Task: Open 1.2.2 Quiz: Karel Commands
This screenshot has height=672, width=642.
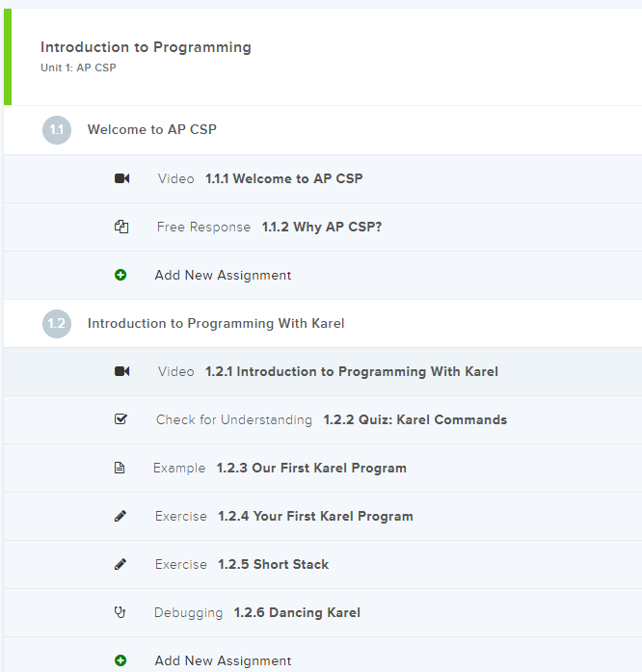Action: tap(415, 419)
